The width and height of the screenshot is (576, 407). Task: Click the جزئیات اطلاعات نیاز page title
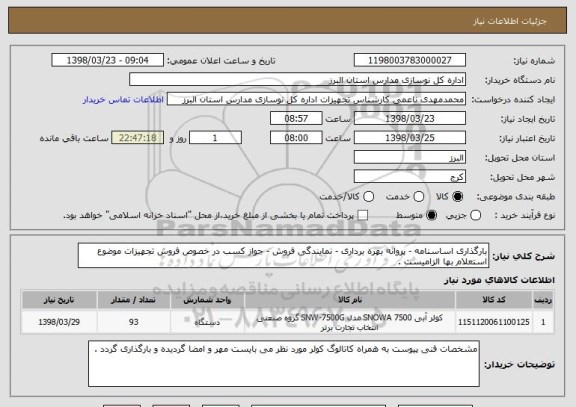click(510, 21)
